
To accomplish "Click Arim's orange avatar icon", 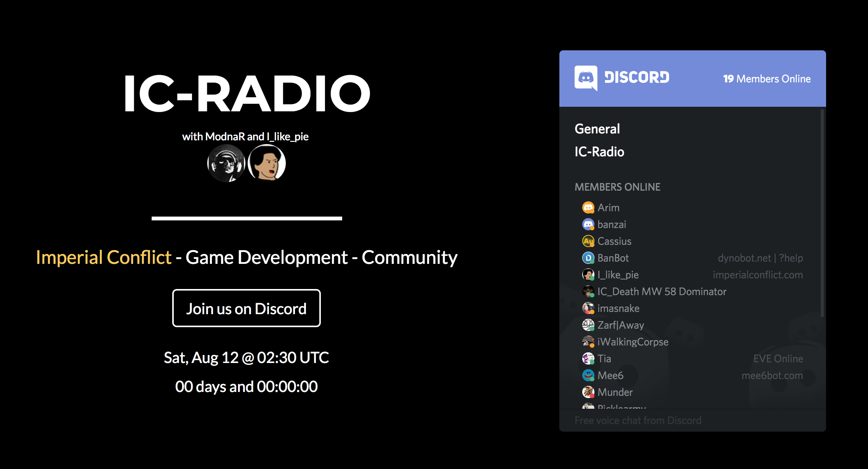I will (588, 207).
